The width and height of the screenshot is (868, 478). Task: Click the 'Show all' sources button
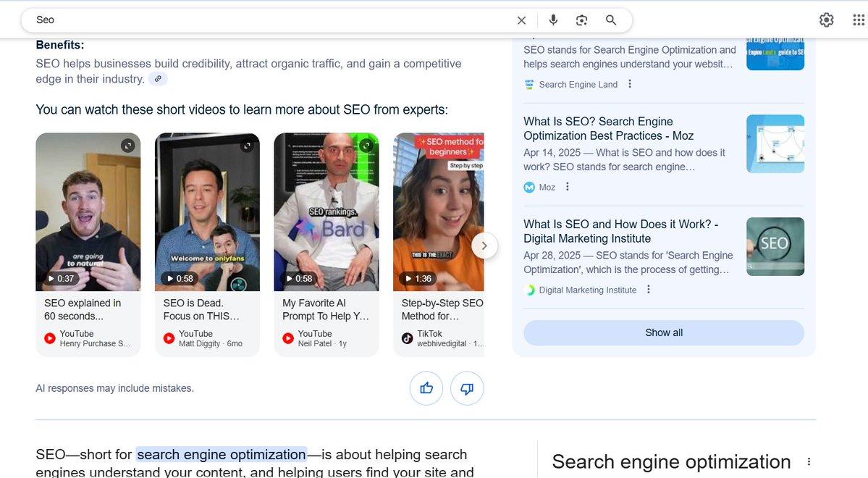[664, 333]
